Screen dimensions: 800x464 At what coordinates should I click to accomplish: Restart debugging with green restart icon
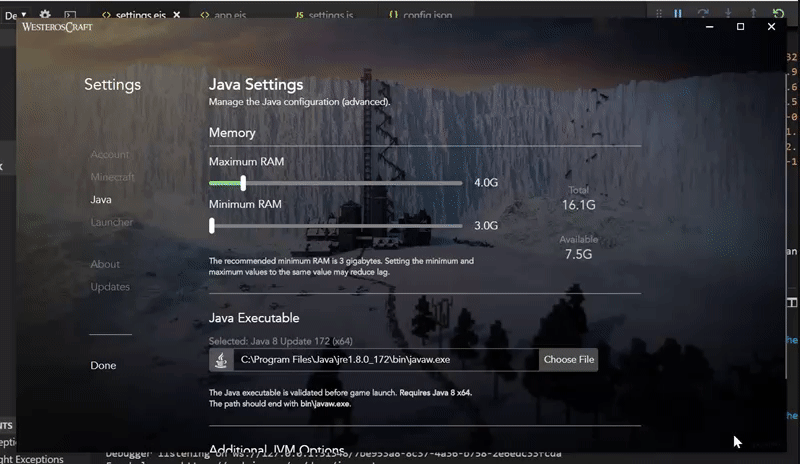point(778,14)
